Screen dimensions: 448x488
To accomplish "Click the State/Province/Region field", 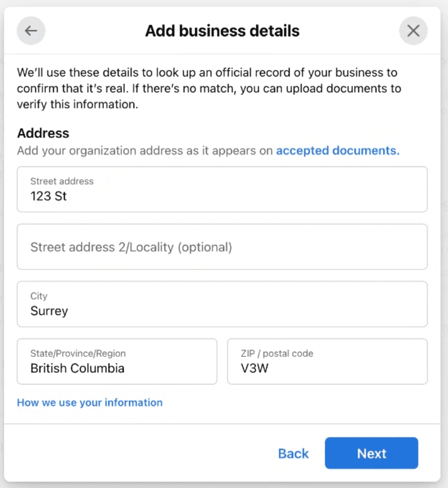I will pos(117,361).
